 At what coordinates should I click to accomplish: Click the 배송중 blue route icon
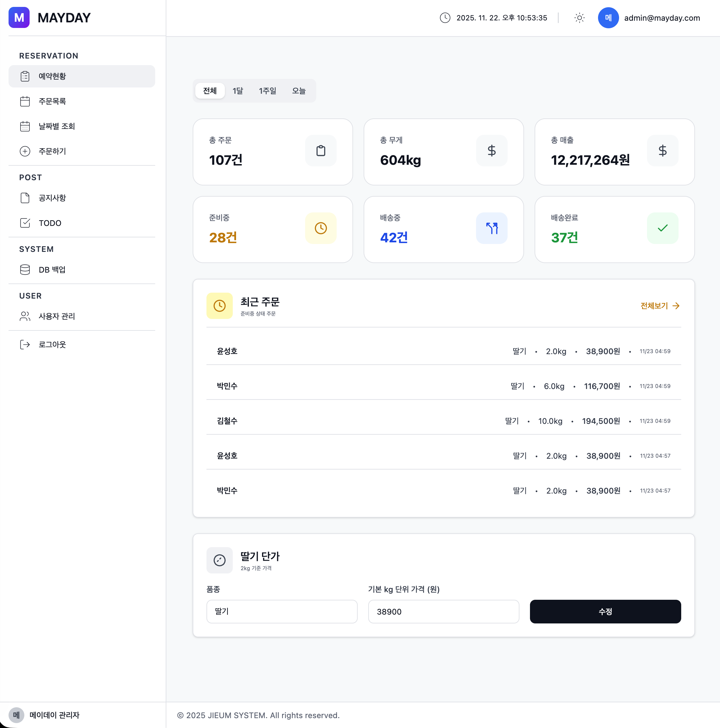(x=491, y=228)
